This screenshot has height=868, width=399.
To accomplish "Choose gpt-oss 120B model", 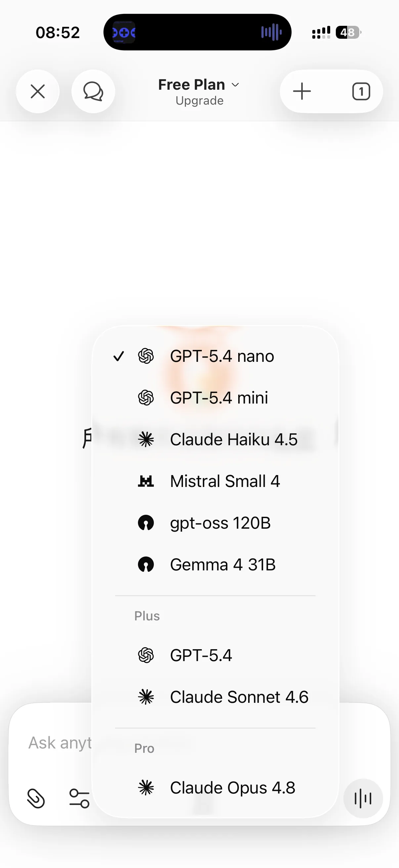I will [215, 523].
